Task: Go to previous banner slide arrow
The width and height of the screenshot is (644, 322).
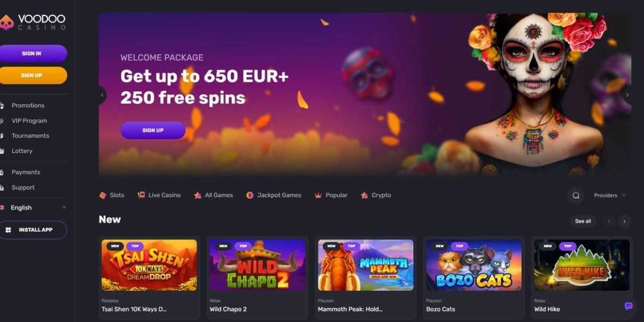Action: tap(102, 95)
